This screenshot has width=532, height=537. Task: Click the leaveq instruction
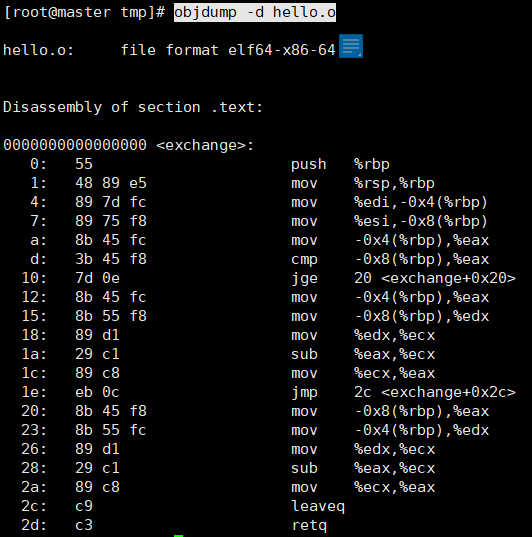coord(318,506)
